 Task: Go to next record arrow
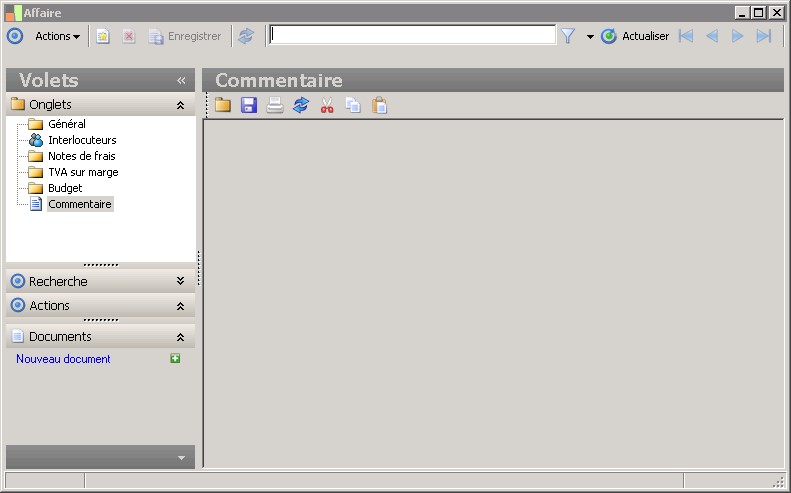pos(737,36)
